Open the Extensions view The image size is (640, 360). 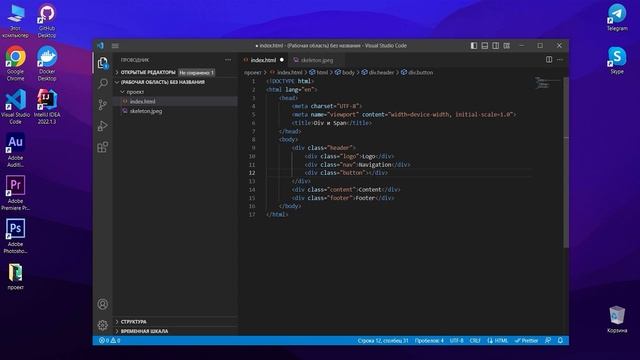103,147
